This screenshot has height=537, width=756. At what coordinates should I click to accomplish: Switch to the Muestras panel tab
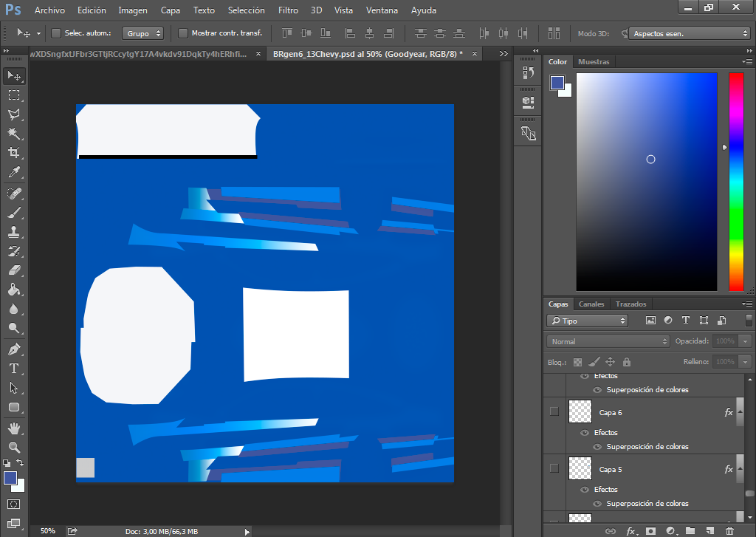(x=594, y=62)
